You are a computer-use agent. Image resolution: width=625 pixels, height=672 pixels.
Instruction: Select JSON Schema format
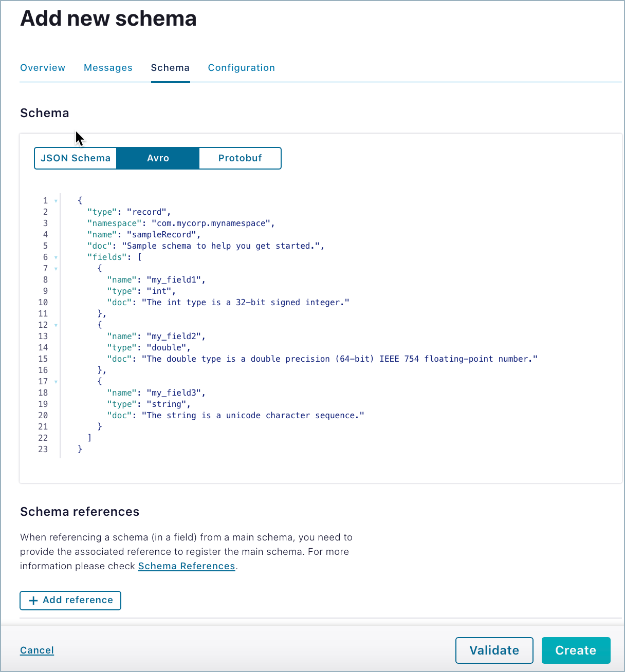pos(76,158)
